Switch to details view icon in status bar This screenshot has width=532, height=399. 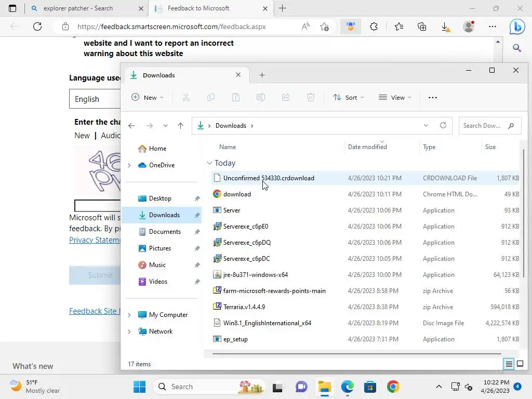pyautogui.click(x=509, y=364)
